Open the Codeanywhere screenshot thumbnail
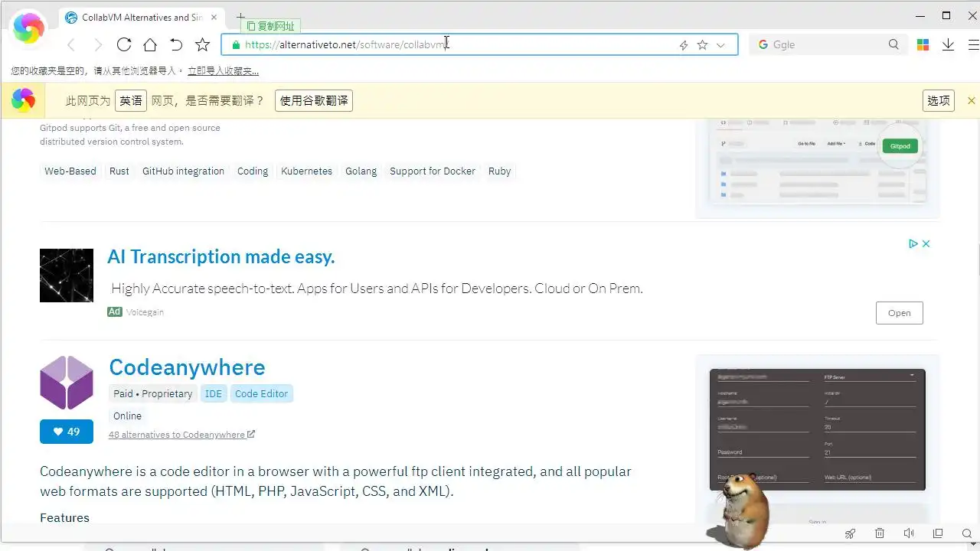 (x=818, y=430)
